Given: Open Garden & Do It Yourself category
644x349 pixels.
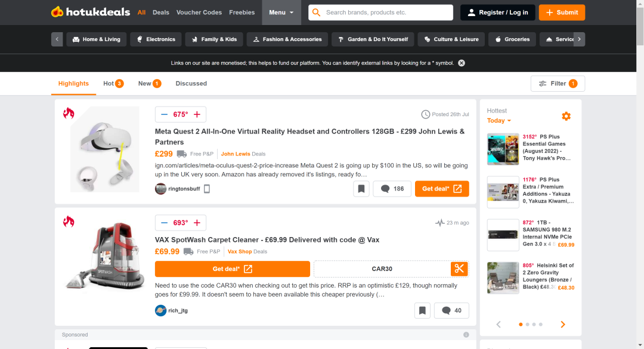Looking at the screenshot, I should pyautogui.click(x=373, y=39).
